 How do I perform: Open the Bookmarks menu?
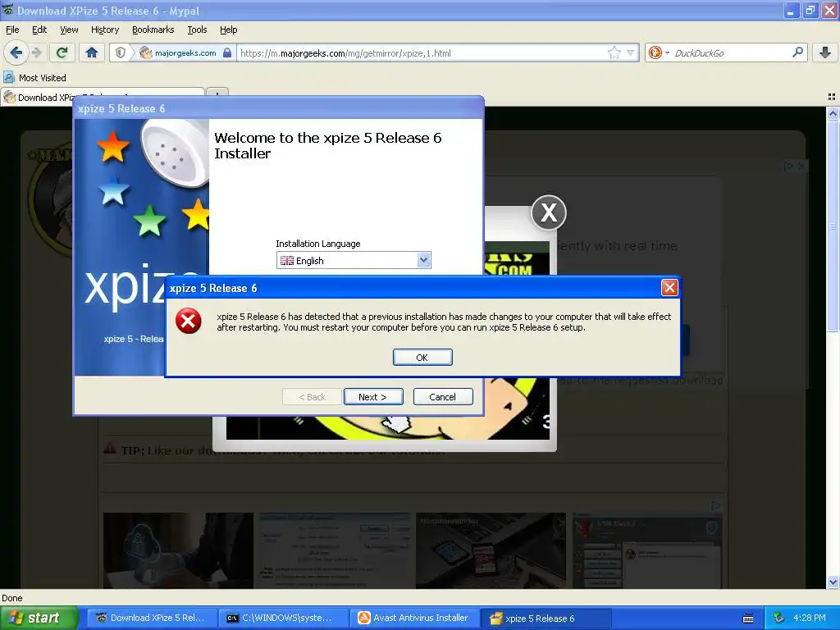(153, 30)
